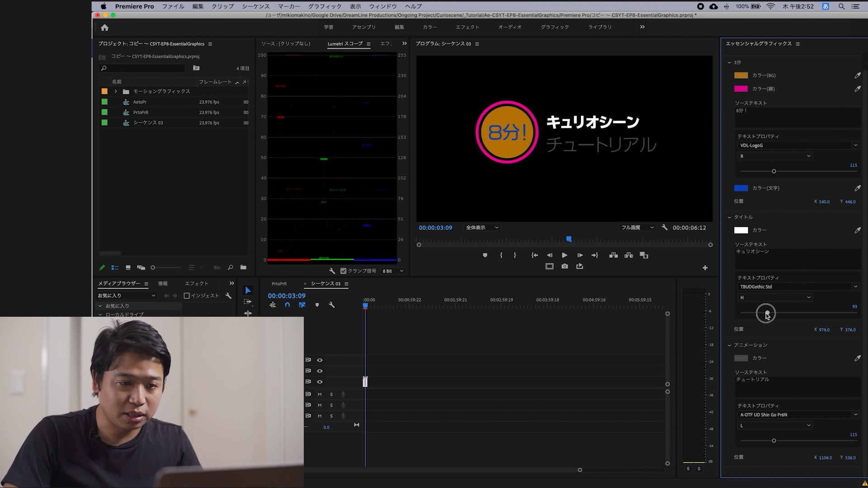Click eyedropper next to カラー(BG) swatch
Screen dimensions: 868x488
click(857, 75)
